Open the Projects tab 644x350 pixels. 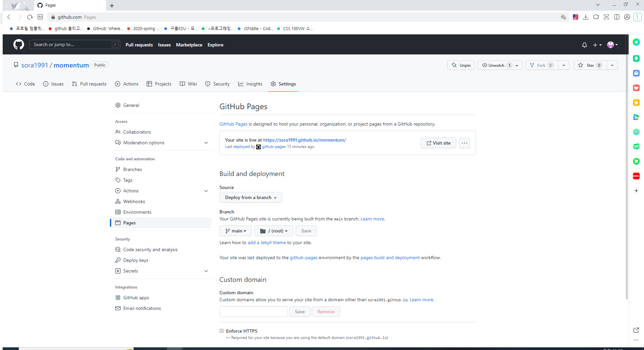pos(159,84)
